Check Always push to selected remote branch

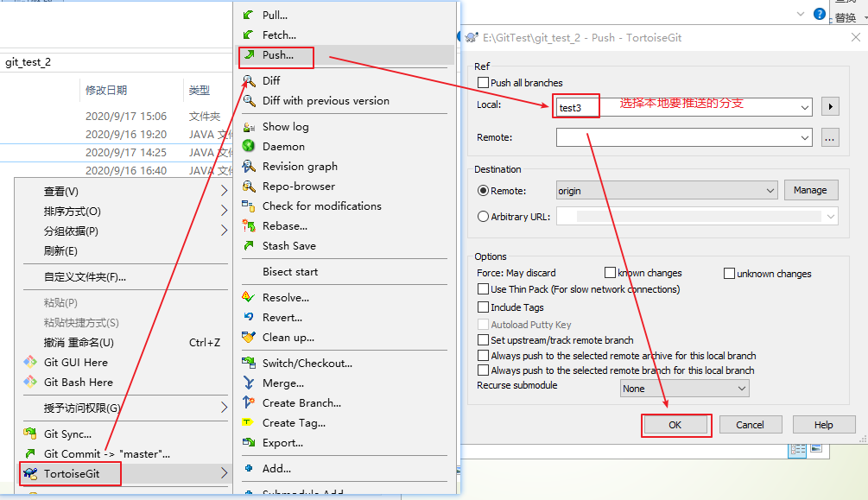click(x=484, y=370)
